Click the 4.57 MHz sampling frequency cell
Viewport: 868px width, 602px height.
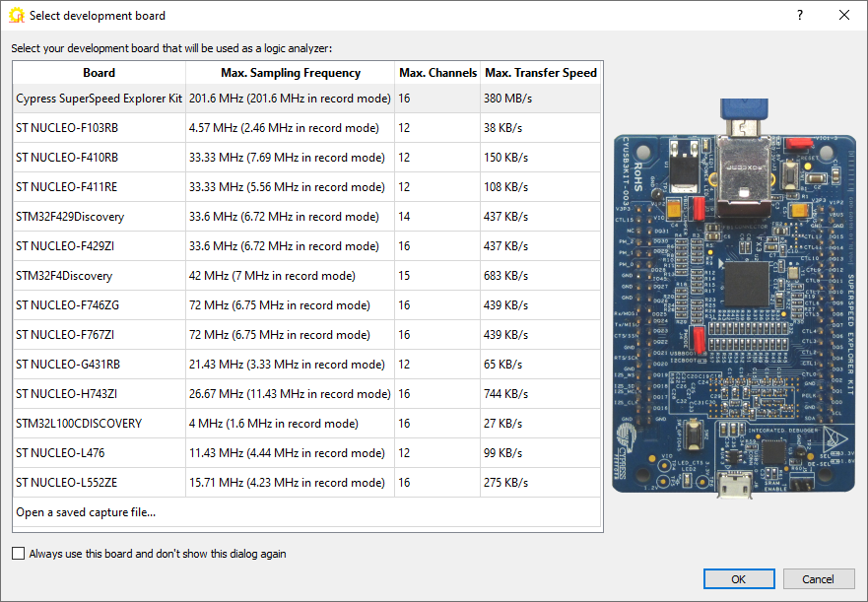(x=290, y=128)
